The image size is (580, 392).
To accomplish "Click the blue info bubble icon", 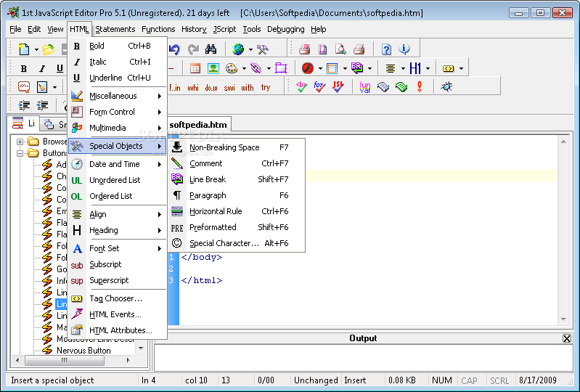I will pos(404,49).
